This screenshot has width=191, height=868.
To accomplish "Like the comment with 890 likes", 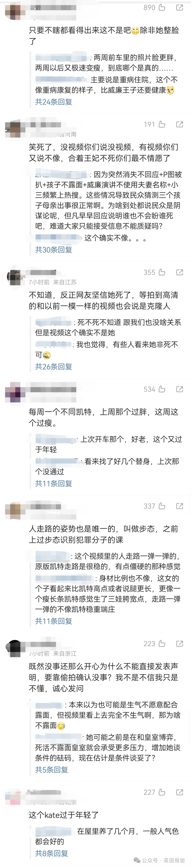I will pos(162,7).
